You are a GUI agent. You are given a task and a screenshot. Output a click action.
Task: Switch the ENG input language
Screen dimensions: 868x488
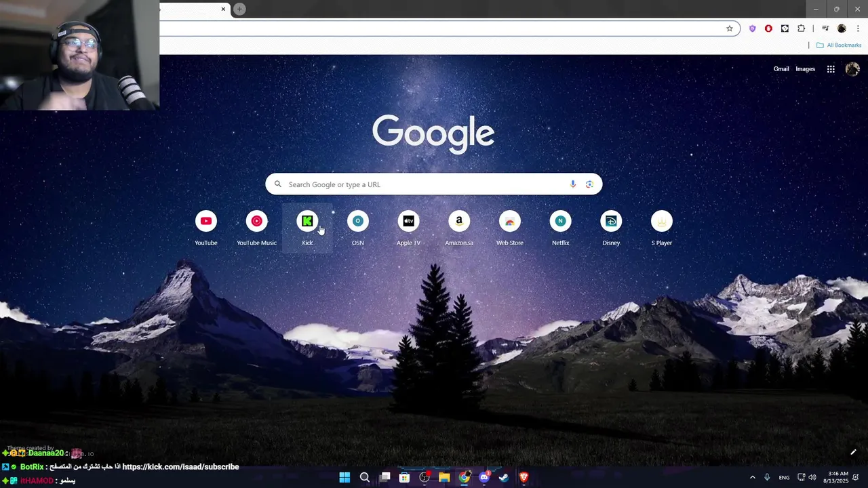click(x=784, y=477)
